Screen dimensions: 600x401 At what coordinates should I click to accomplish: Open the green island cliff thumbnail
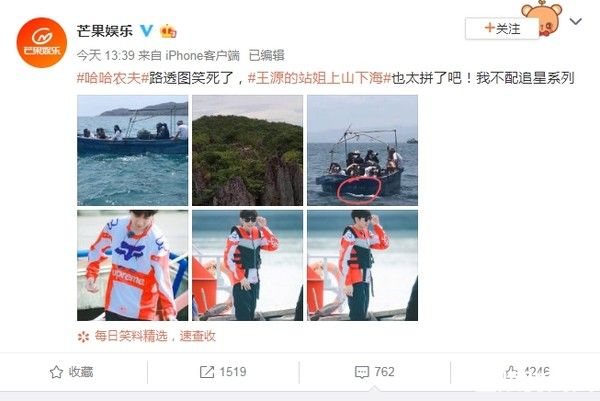247,150
